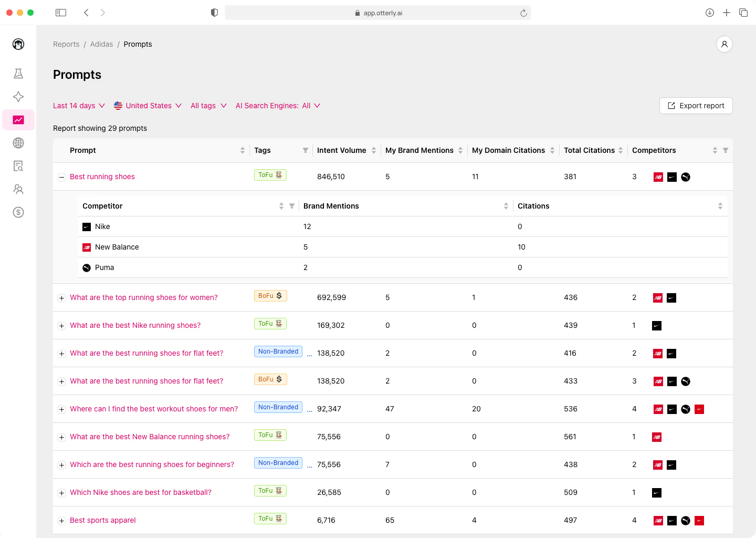Click the user account icon top right
This screenshot has height=538, width=756.
coord(724,44)
